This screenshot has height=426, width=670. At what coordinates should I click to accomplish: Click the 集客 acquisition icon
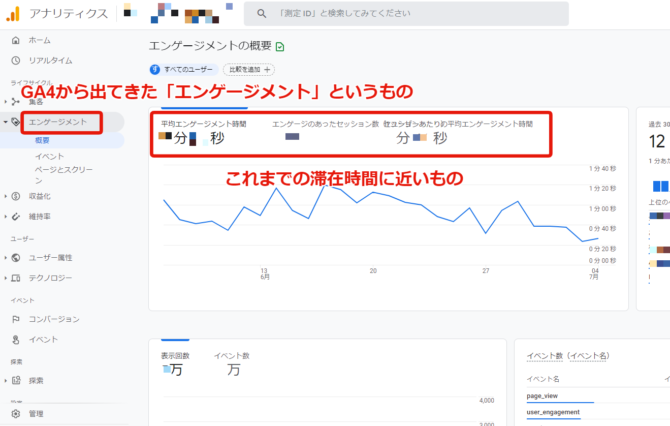tap(16, 102)
